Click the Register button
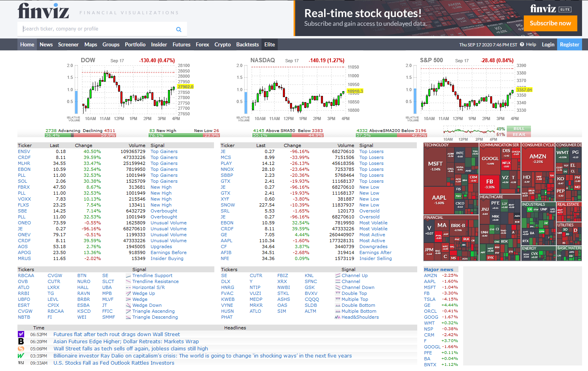588x371 pixels. pos(569,44)
